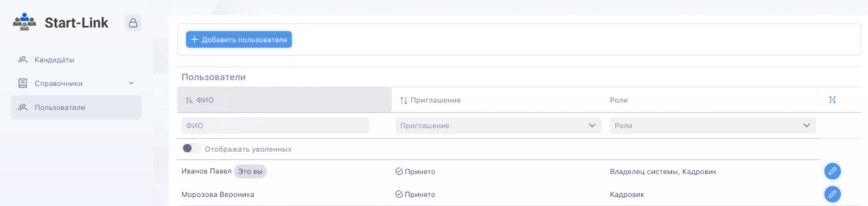868x206 pixels.
Task: Click the Это вы badge
Action: (250, 171)
